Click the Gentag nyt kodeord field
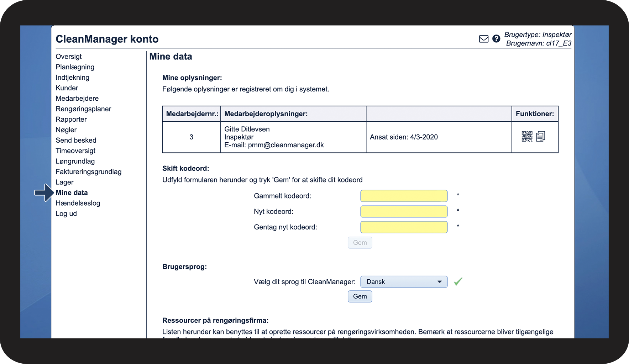The image size is (629, 364). [x=404, y=227]
